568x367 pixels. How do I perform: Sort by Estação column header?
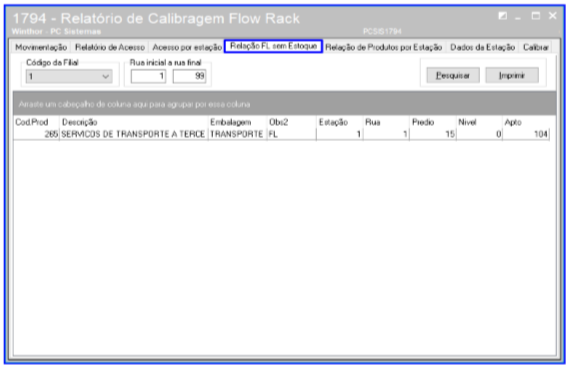[339, 122]
